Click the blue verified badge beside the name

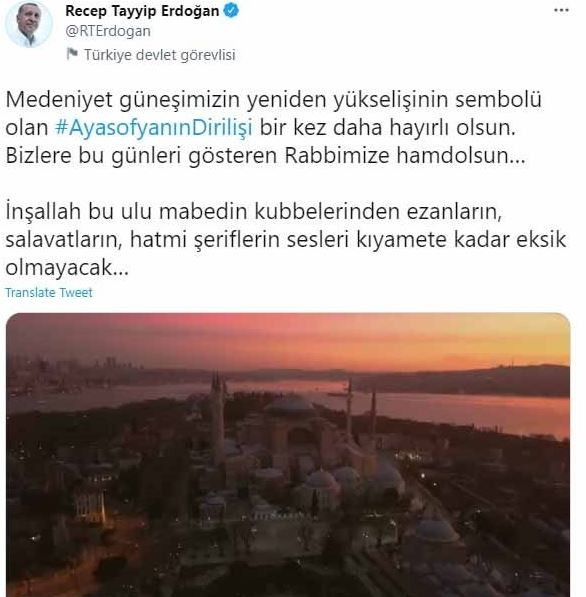(231, 10)
